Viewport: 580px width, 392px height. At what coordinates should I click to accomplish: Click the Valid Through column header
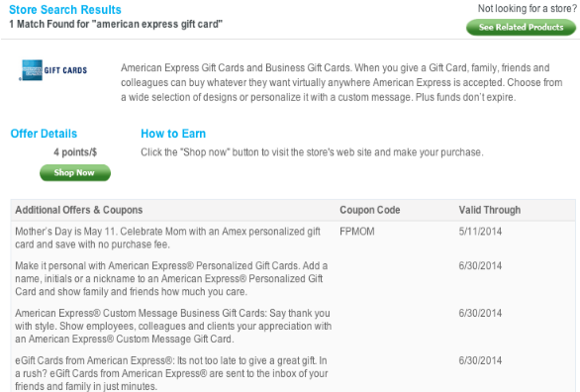pos(489,210)
